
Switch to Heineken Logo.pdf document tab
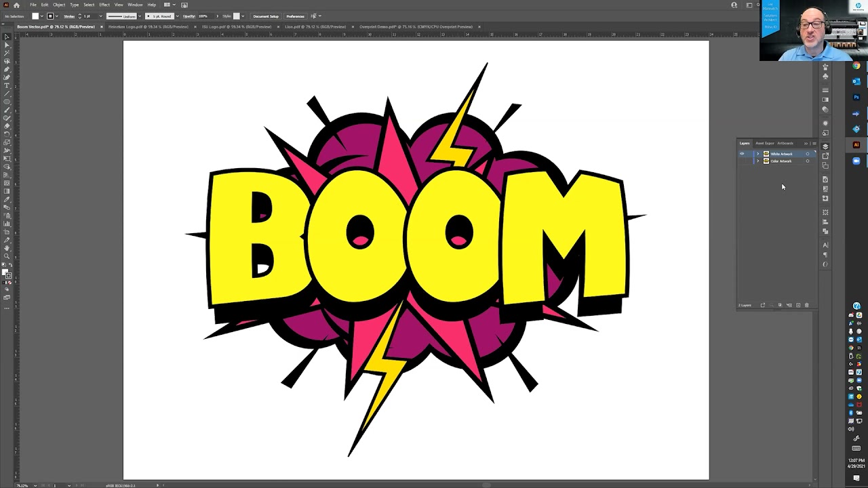pyautogui.click(x=148, y=26)
